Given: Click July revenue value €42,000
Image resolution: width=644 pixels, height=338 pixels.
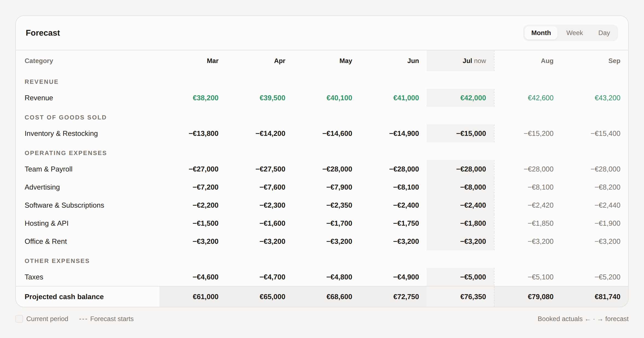Looking at the screenshot, I should pos(473,98).
